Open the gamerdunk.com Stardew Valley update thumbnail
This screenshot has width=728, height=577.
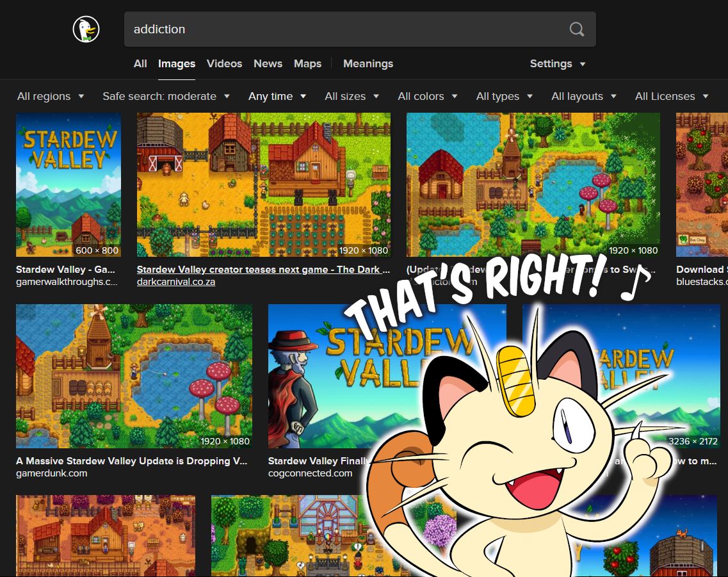coord(134,376)
